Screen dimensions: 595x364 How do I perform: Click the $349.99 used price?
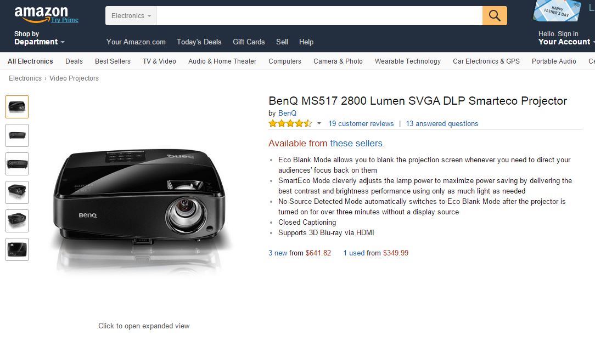[396, 253]
